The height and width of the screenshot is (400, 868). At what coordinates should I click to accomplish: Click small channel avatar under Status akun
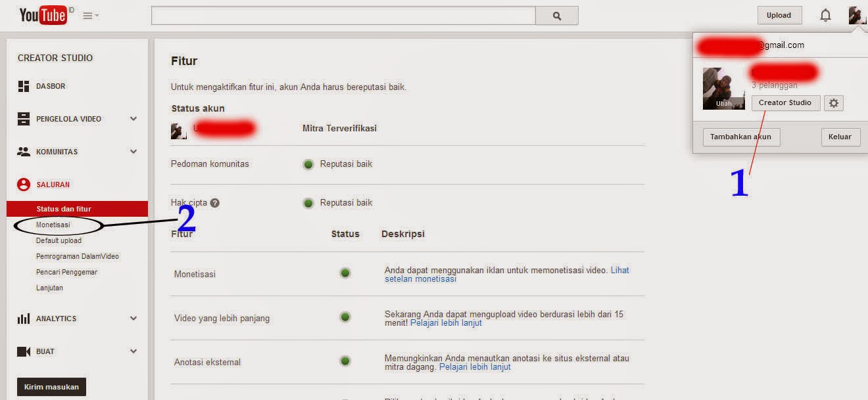179,131
